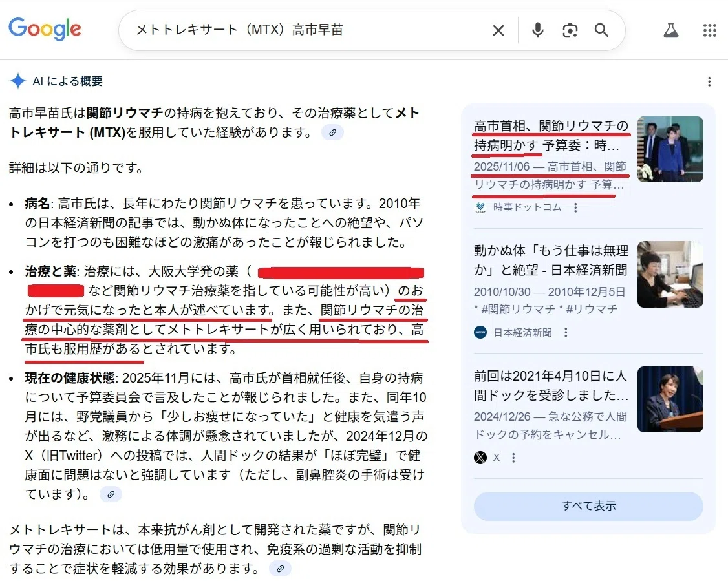Screen dimensions: 728x581
Task: Click thumbnail of woman at podium
Action: (670, 399)
